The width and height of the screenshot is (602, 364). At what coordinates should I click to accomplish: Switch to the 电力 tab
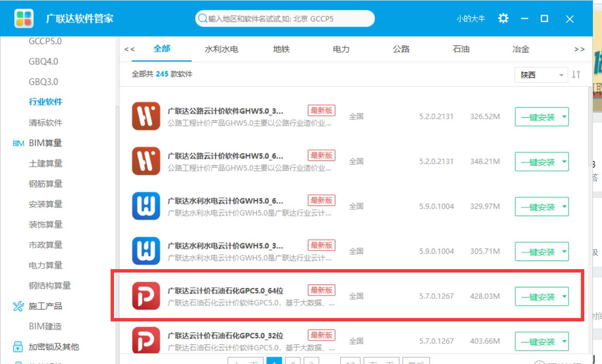pyautogui.click(x=341, y=49)
